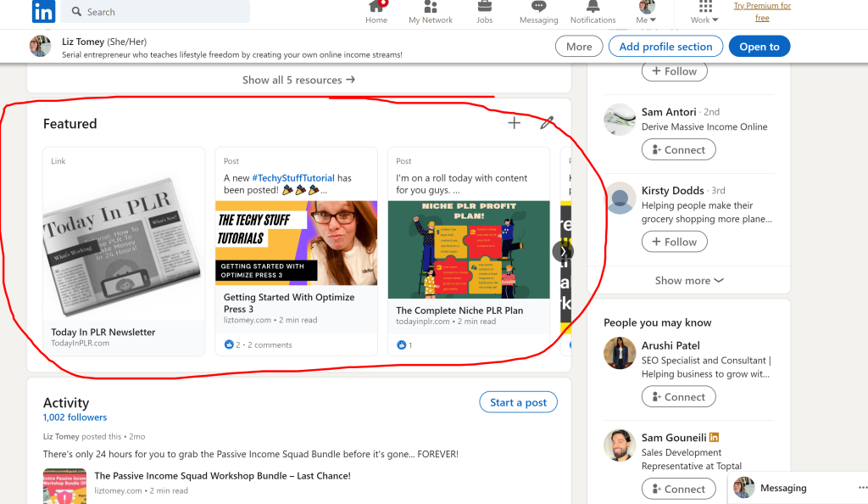Open Notifications in the navigation bar
The image size is (868, 504).
click(x=593, y=13)
